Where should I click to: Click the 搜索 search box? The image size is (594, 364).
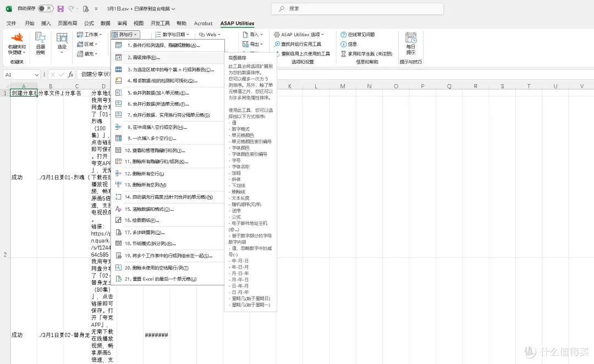[357, 8]
